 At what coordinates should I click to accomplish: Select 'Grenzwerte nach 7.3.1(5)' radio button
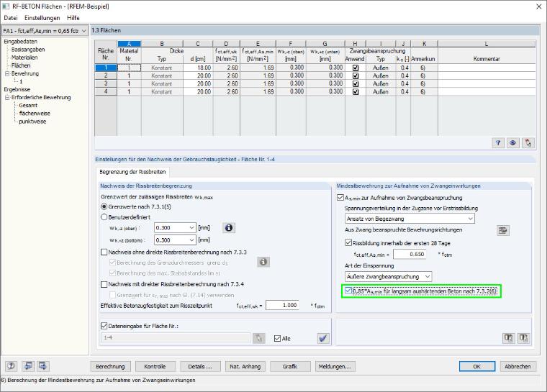(x=104, y=207)
